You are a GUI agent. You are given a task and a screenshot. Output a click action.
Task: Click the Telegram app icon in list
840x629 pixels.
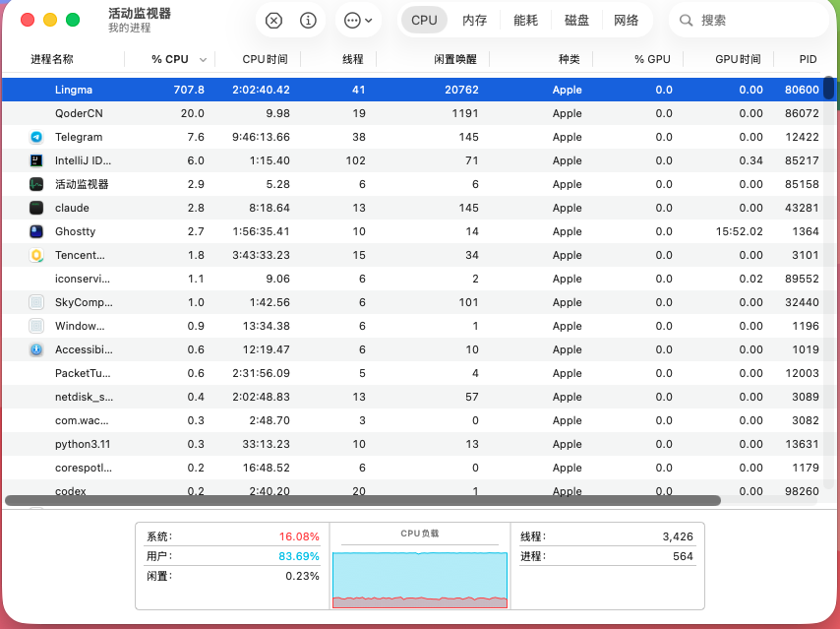(x=35, y=137)
